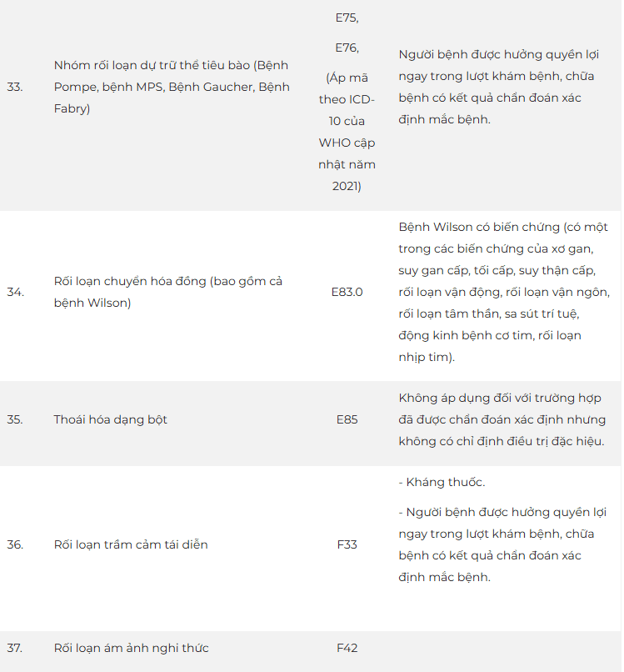Click the E75 code text
624x672 pixels.
(x=347, y=18)
